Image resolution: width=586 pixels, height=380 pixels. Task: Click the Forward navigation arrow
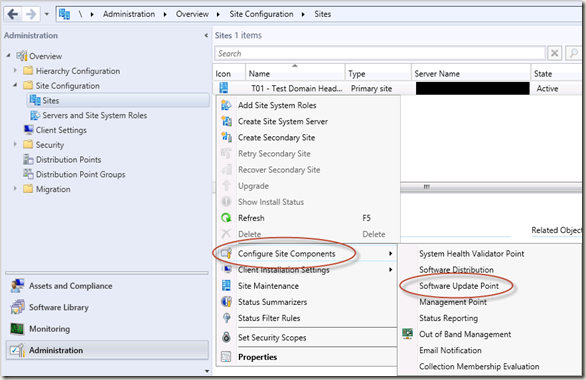point(31,14)
